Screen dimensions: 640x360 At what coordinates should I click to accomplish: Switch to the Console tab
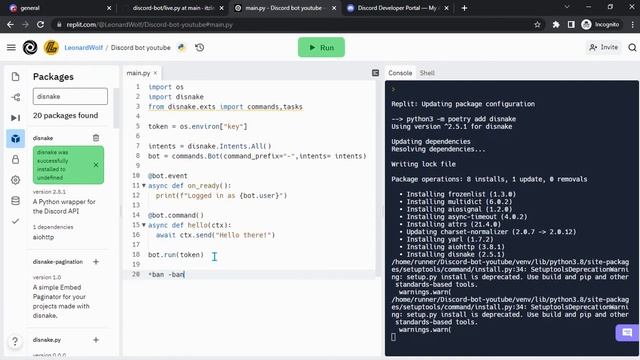click(x=400, y=73)
